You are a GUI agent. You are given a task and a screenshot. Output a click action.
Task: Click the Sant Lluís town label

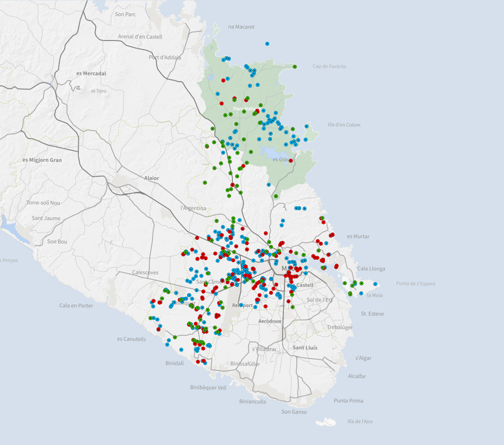pyautogui.click(x=305, y=348)
